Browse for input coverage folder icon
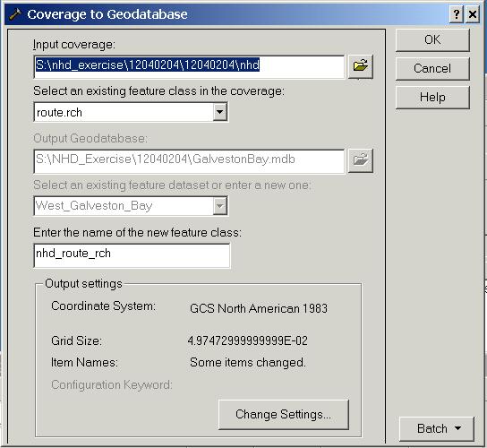The height and width of the screenshot is (448, 487). (361, 66)
